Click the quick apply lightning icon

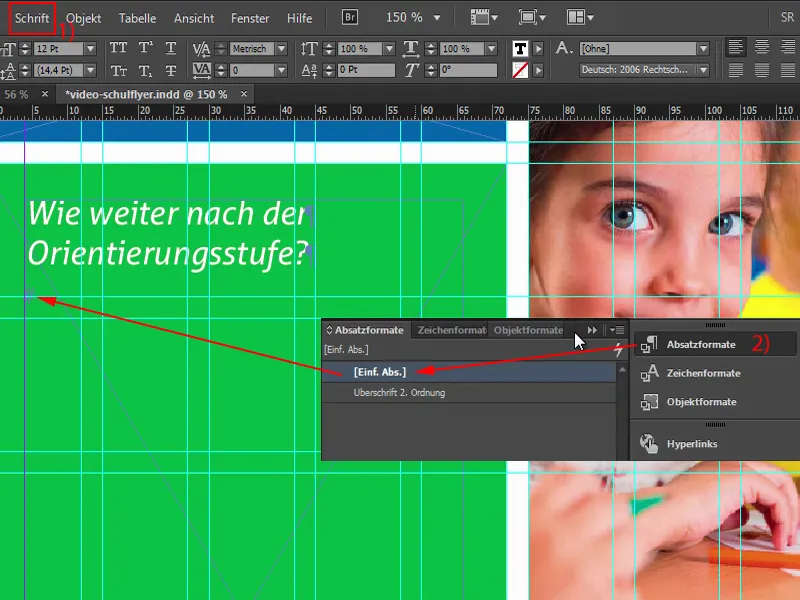pos(618,349)
